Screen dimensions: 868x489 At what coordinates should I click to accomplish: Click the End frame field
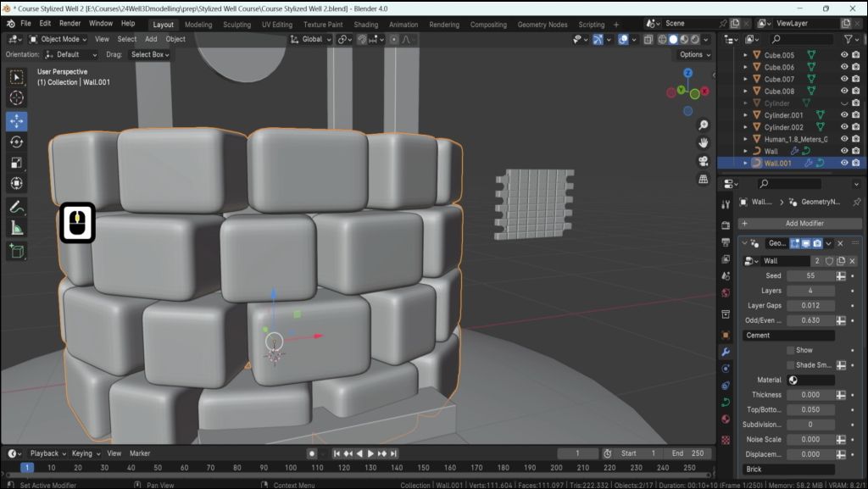coord(687,453)
